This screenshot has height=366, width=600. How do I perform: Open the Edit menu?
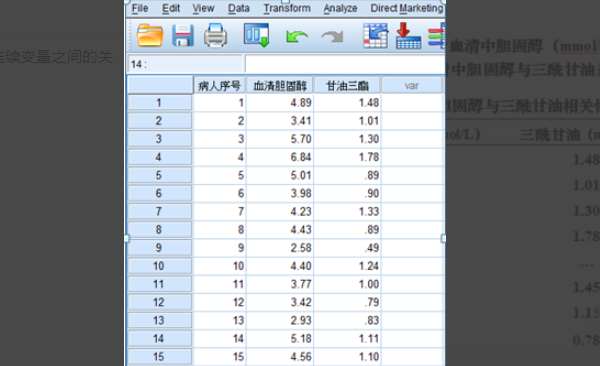[x=171, y=8]
